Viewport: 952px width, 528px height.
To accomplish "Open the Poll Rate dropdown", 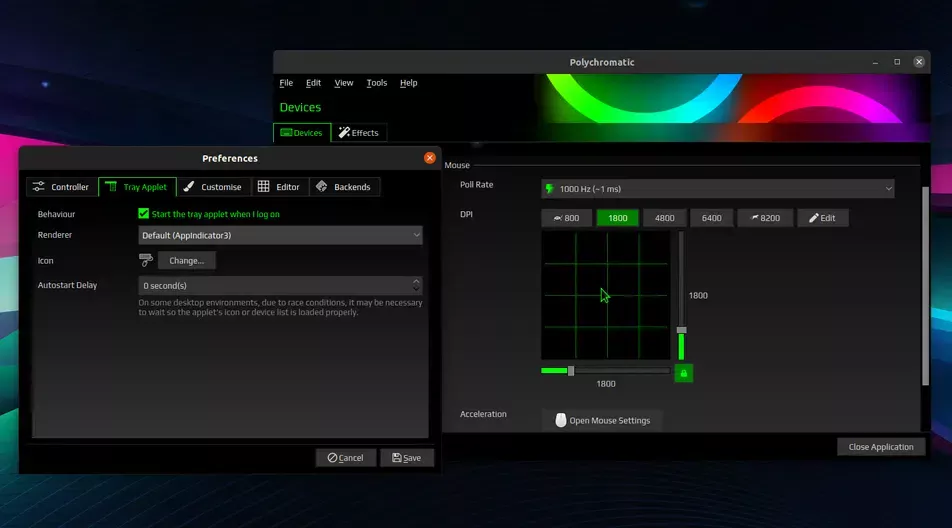I will (x=717, y=189).
